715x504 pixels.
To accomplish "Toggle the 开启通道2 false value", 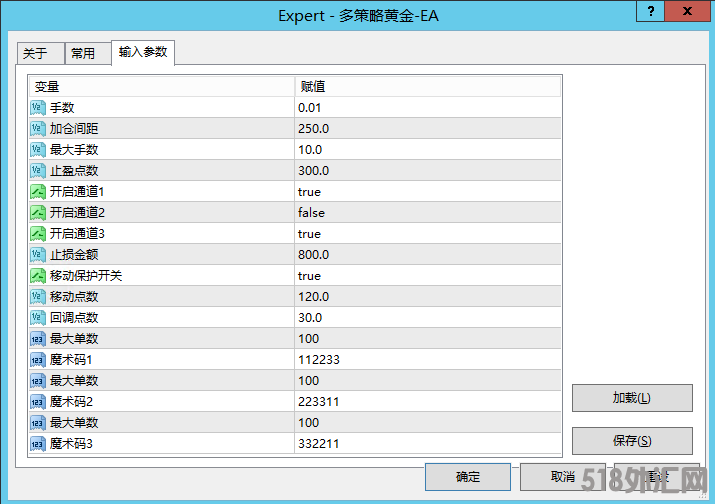I will pos(311,213).
